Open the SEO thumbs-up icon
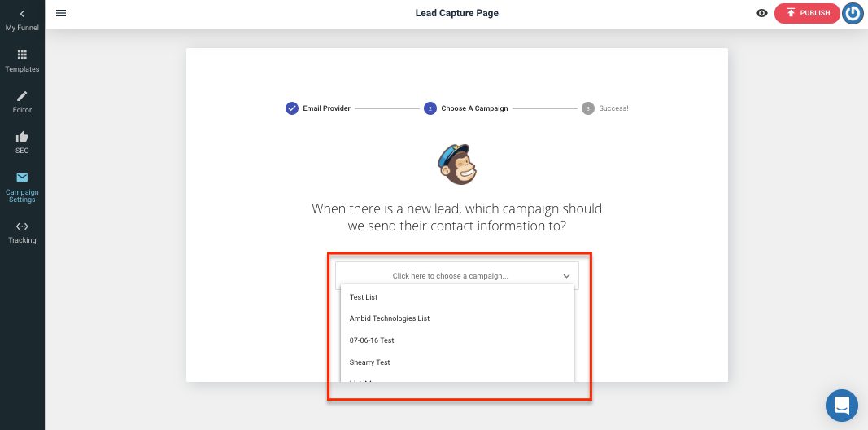The width and height of the screenshot is (868, 430). tap(22, 136)
